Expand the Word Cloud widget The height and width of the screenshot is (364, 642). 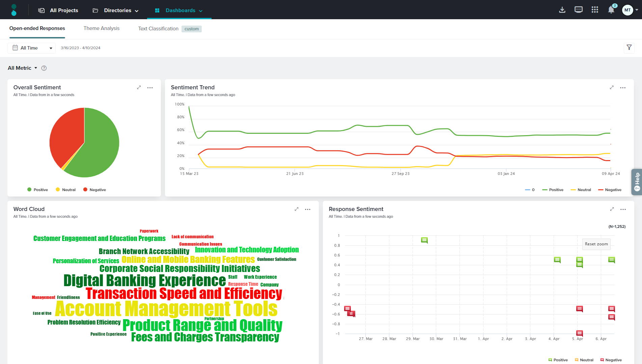coord(297,209)
